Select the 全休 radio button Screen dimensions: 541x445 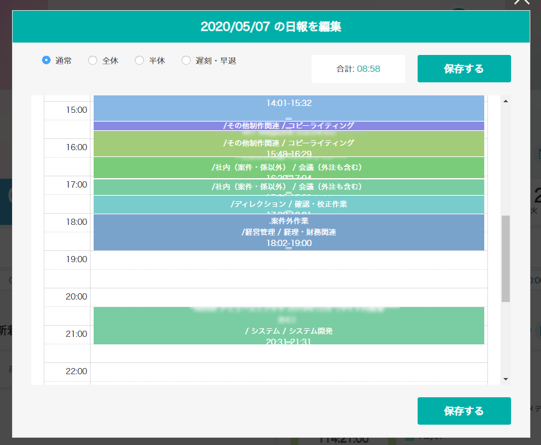coord(92,60)
